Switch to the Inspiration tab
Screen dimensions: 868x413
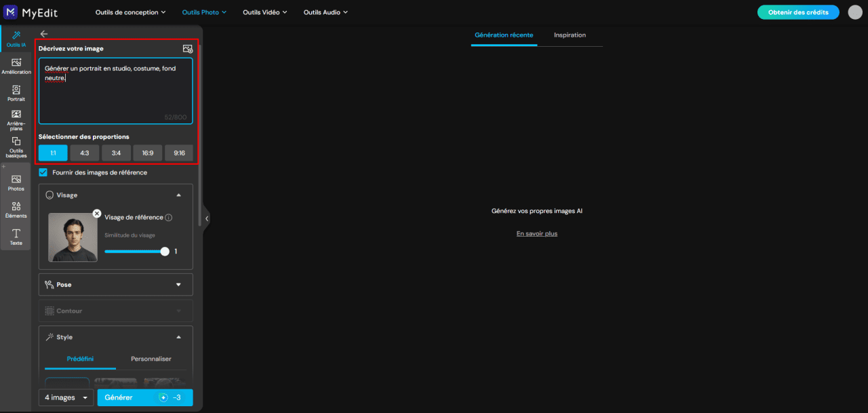pyautogui.click(x=570, y=35)
